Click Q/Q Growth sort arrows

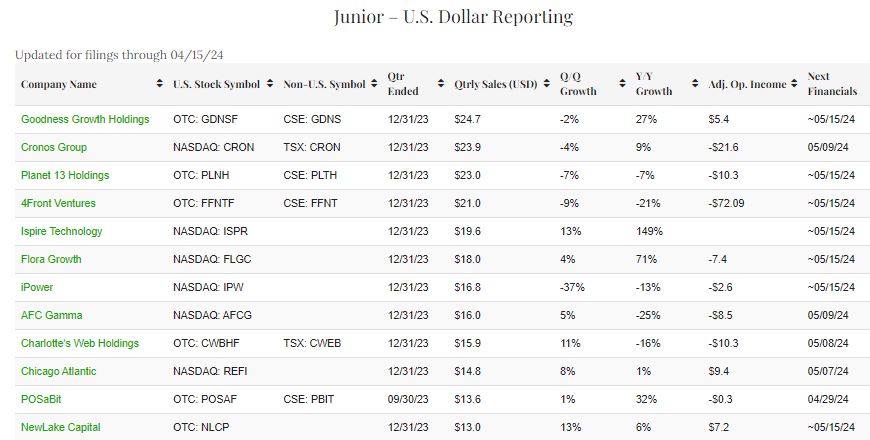click(623, 84)
